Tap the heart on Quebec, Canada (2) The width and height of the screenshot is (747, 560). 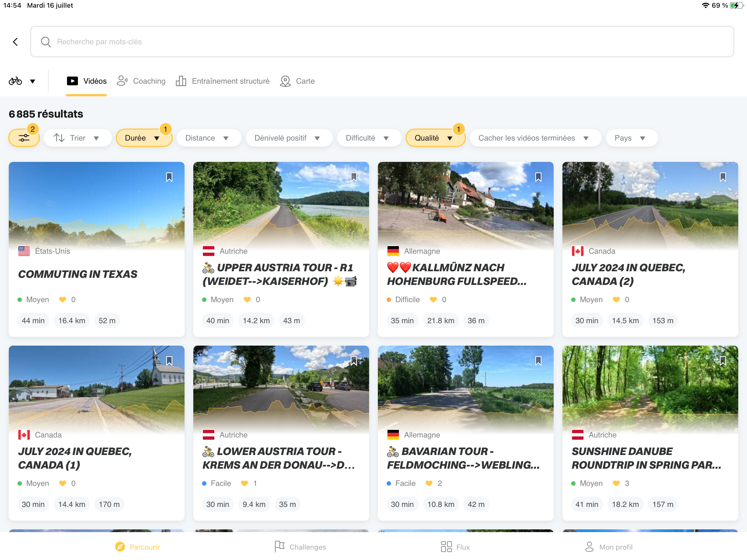click(616, 300)
